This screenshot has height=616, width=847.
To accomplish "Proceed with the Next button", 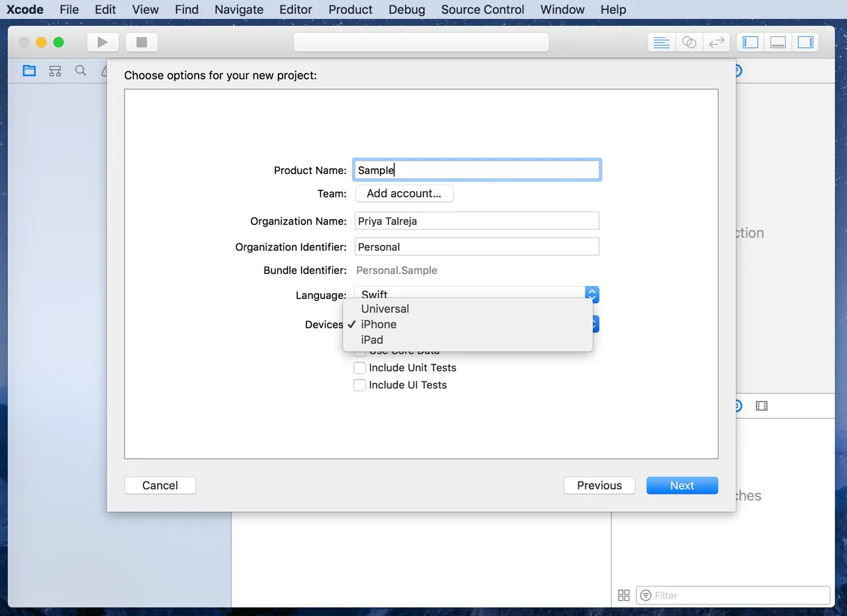I will (x=682, y=486).
